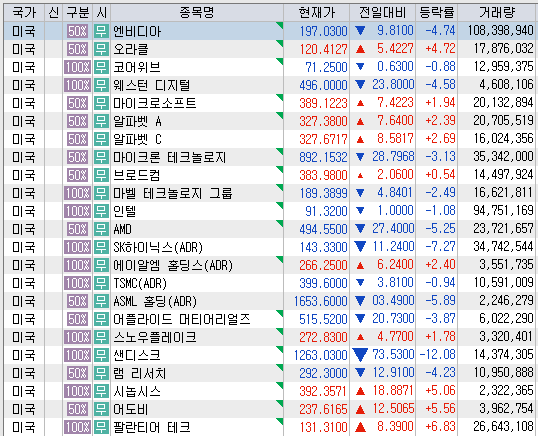Select the SK하이닉스(ADR) stock name
The image size is (538, 436).
point(158,247)
